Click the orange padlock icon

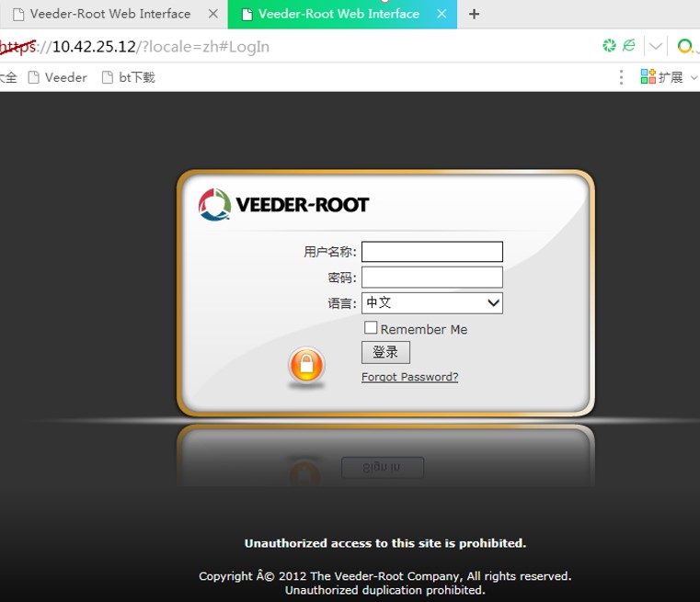point(306,367)
